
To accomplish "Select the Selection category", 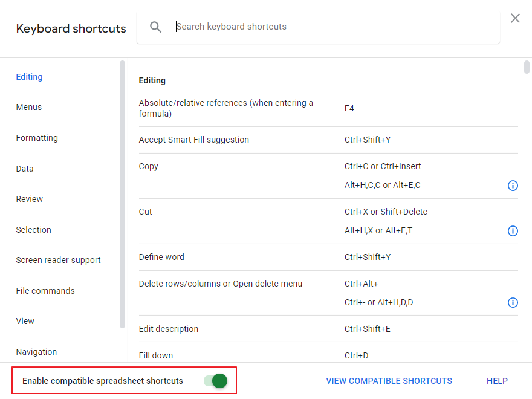I will click(x=33, y=230).
